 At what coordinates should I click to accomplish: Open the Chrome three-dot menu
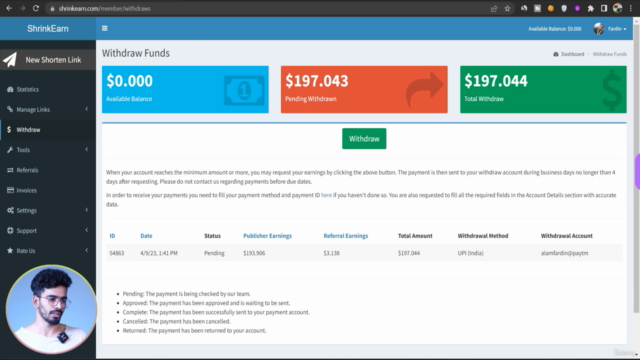[x=631, y=8]
